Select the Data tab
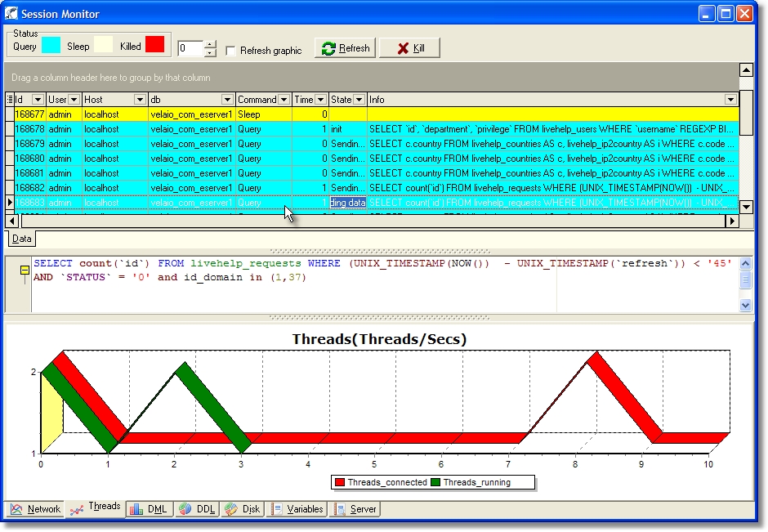 click(x=21, y=239)
